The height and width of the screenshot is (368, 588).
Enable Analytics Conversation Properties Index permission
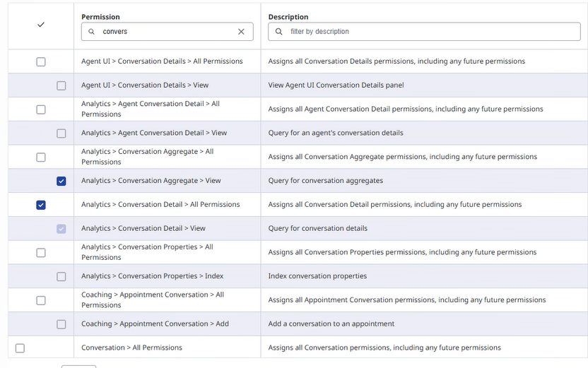point(61,276)
